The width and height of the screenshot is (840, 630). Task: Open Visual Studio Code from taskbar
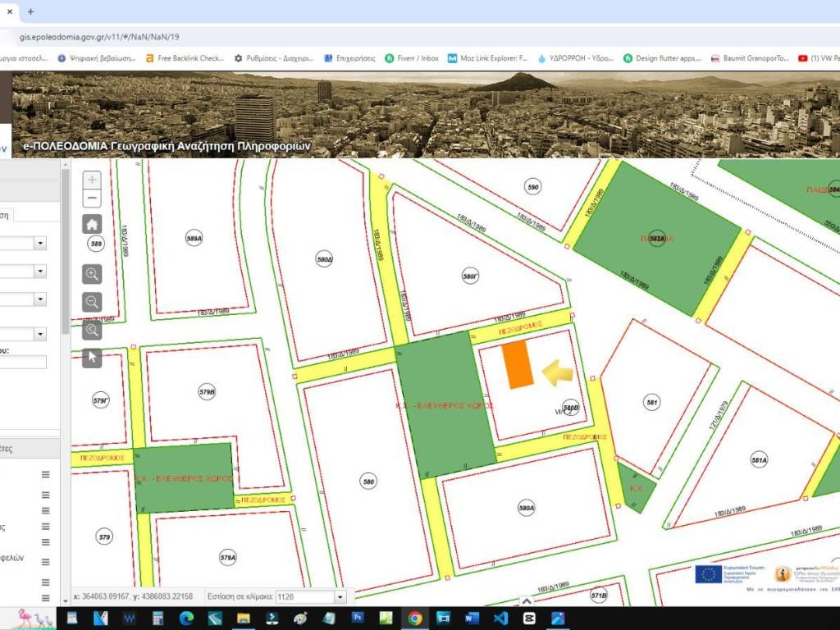501,618
